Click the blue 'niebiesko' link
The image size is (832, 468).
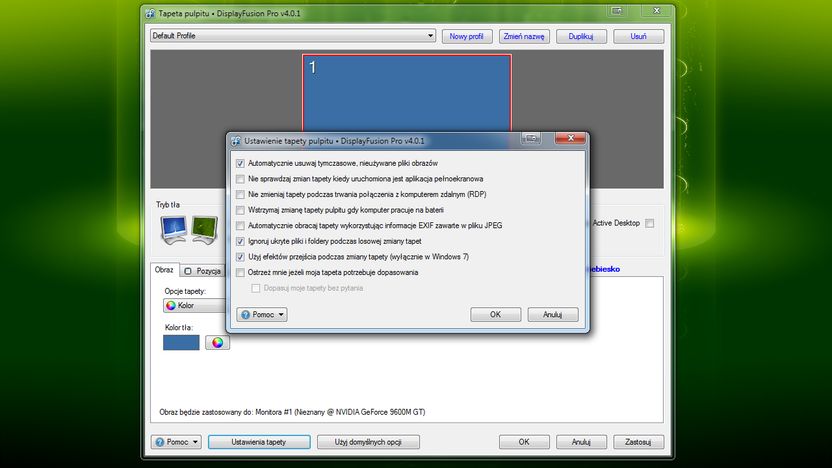604,269
